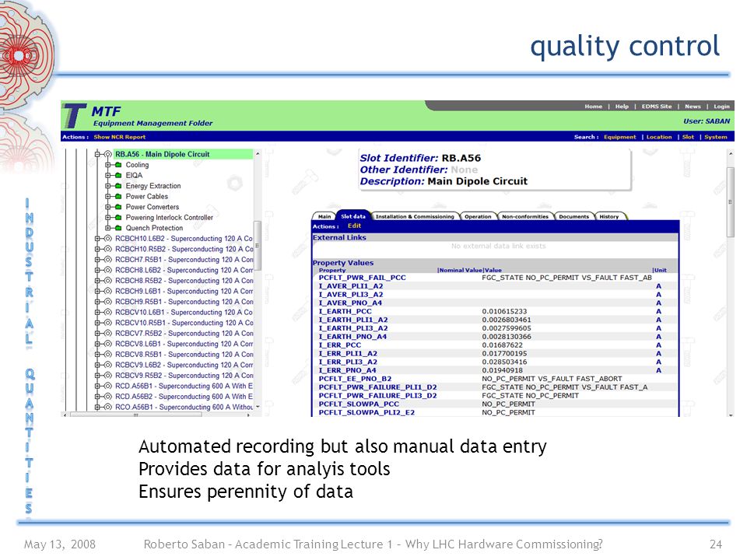Select RCBCH9.L6B1 Superconducting tree item
The height and width of the screenshot is (560, 747).
[x=184, y=291]
